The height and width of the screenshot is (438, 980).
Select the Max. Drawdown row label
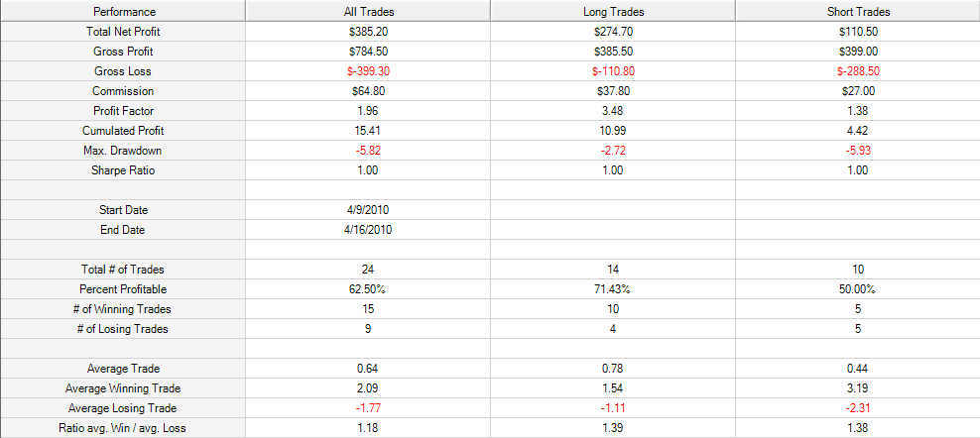point(123,151)
